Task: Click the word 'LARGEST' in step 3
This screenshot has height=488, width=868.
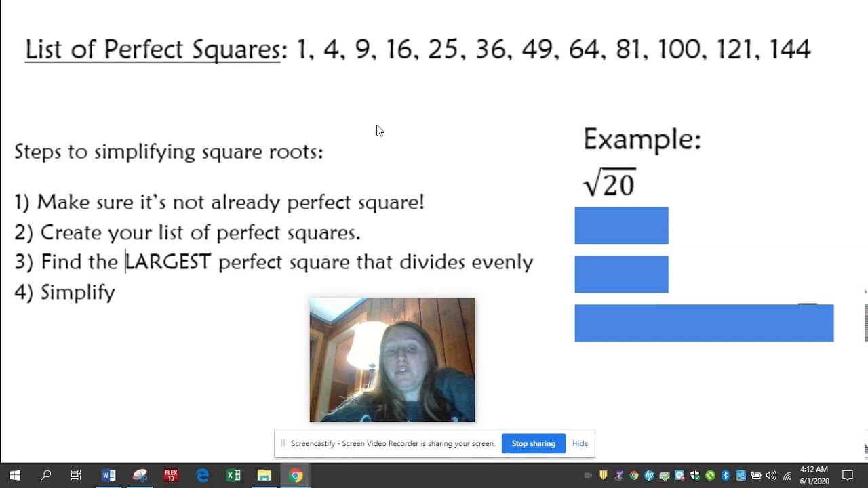Action: 168,262
